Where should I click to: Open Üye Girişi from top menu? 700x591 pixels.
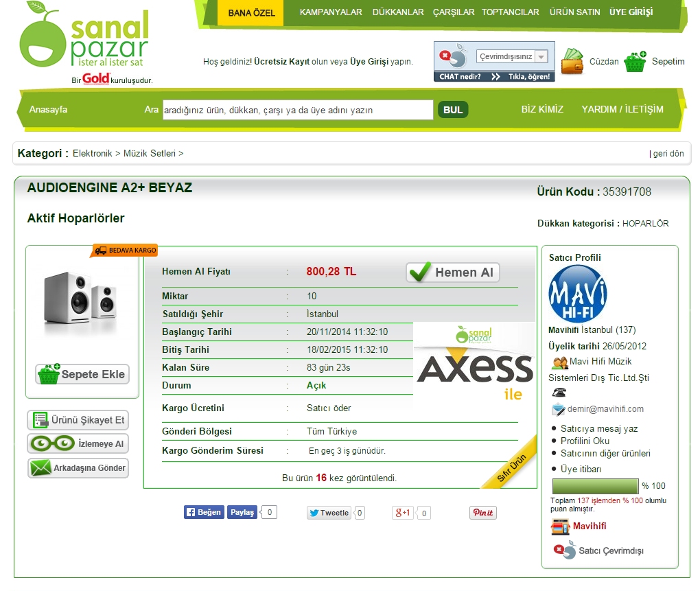631,12
